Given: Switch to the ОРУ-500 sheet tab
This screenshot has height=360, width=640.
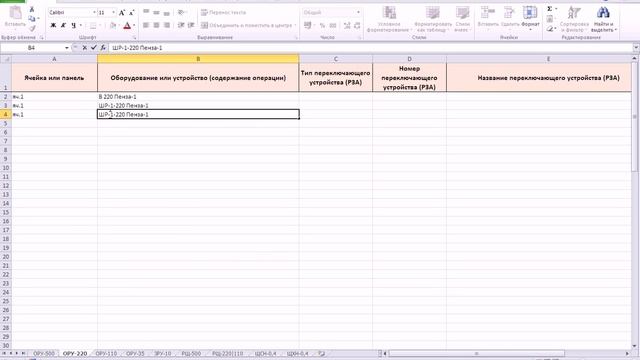Looking at the screenshot, I should (x=44, y=353).
